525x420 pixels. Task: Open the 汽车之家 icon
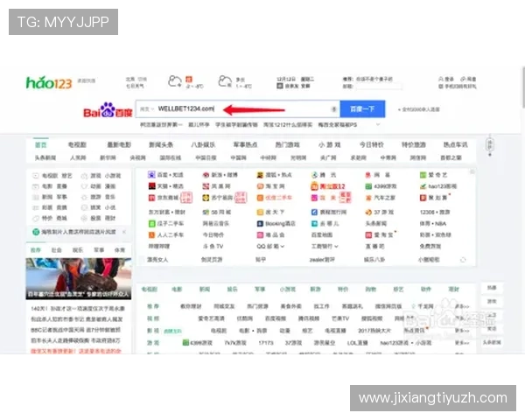tap(368, 198)
